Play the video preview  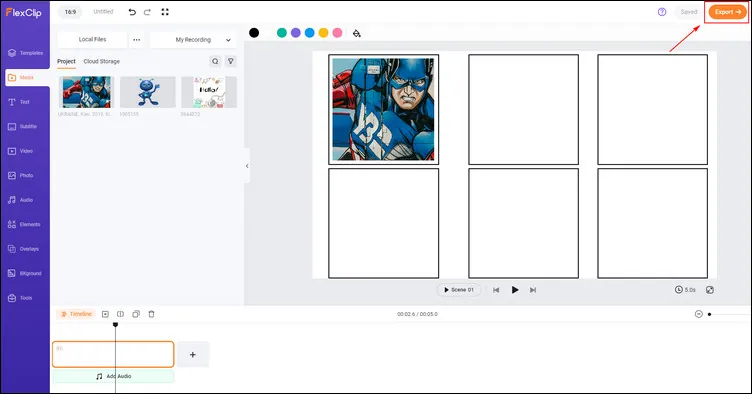515,290
